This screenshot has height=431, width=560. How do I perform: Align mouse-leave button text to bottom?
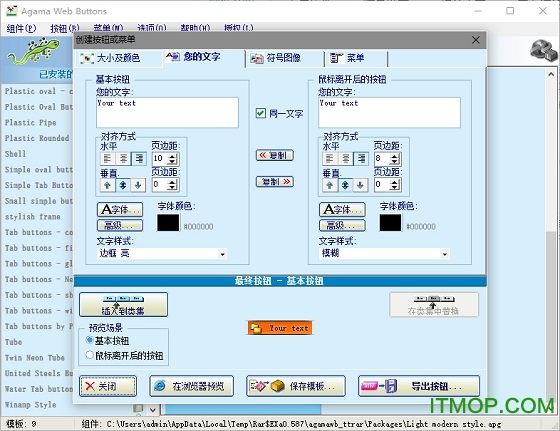(360, 185)
